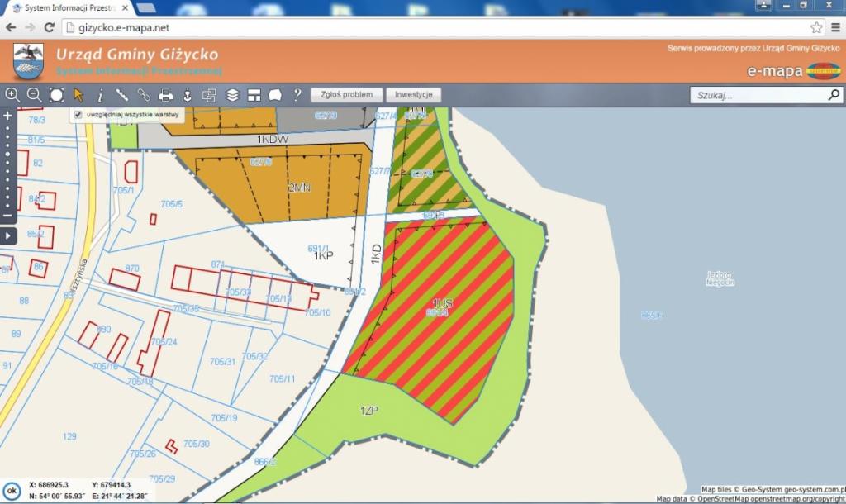Click the full extent view icon
Screen dimensions: 846x504
(x=56, y=95)
